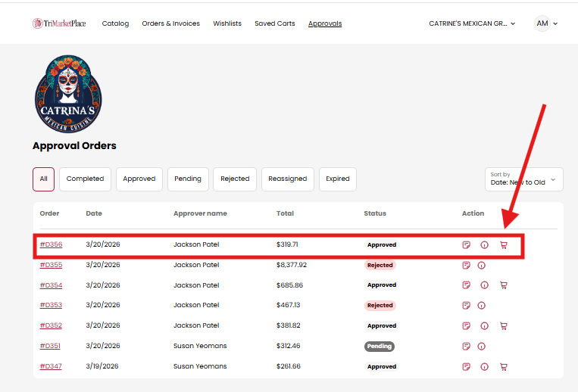Filter by Rejected orders
Screen dimensions: 578x392
[235, 179]
